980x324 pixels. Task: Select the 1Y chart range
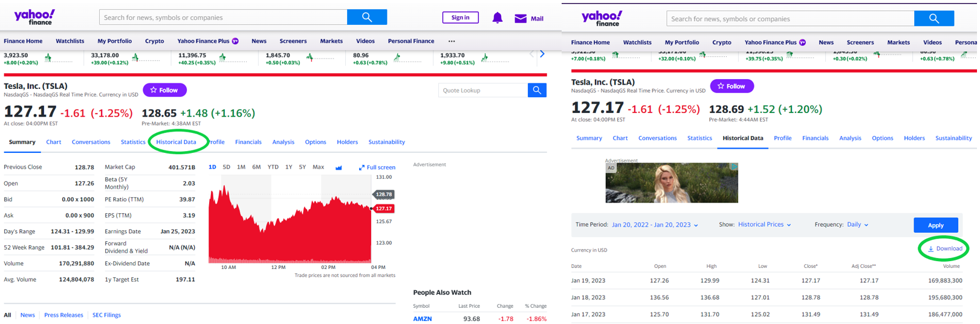click(288, 167)
